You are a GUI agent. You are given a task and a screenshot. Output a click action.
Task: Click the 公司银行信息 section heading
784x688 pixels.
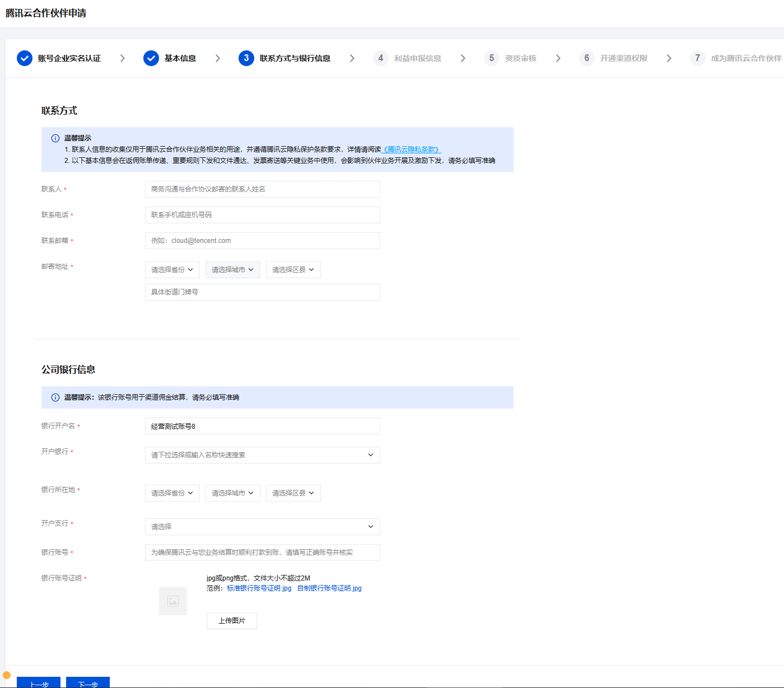click(68, 369)
